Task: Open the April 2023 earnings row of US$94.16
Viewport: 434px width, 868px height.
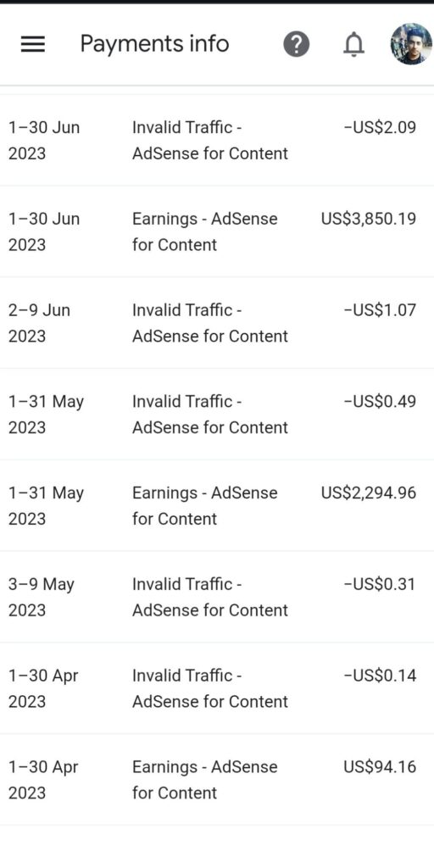Action: [x=217, y=780]
